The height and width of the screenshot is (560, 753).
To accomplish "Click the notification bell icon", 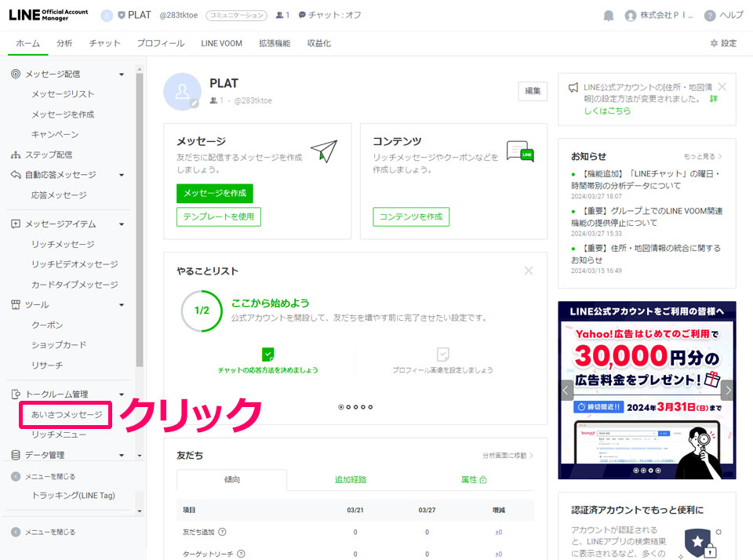I will pyautogui.click(x=609, y=16).
